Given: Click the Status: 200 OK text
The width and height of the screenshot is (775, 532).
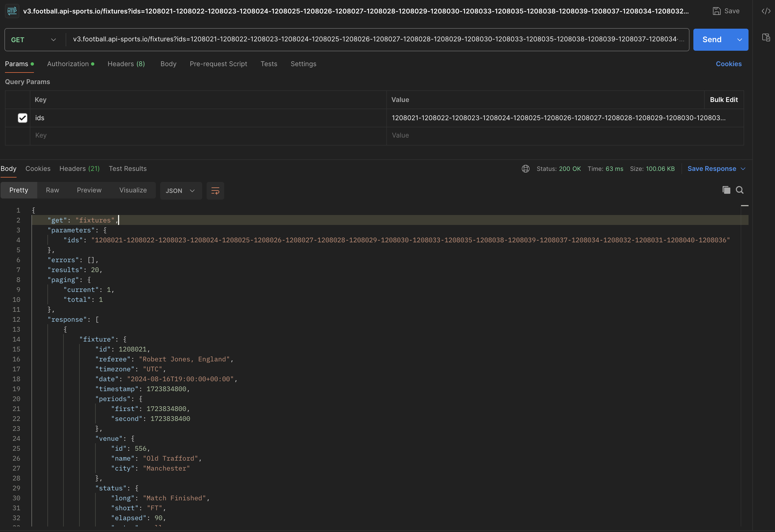Looking at the screenshot, I should click(x=558, y=169).
